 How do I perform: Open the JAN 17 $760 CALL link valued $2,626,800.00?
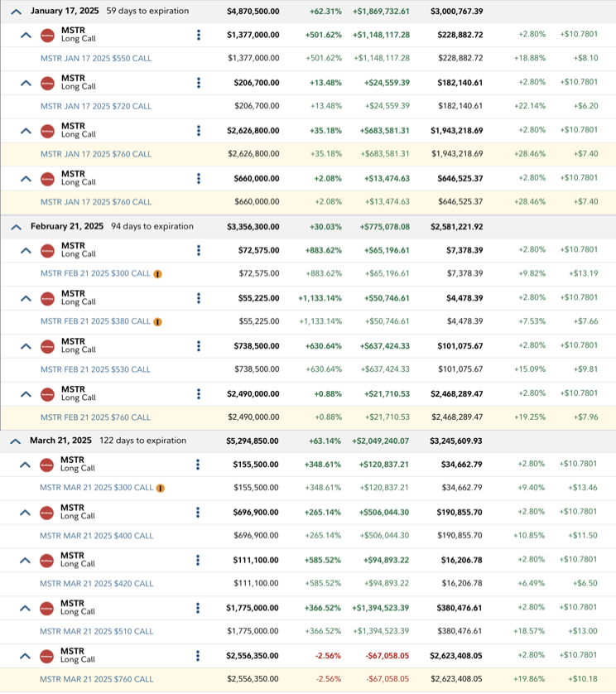tap(96, 154)
